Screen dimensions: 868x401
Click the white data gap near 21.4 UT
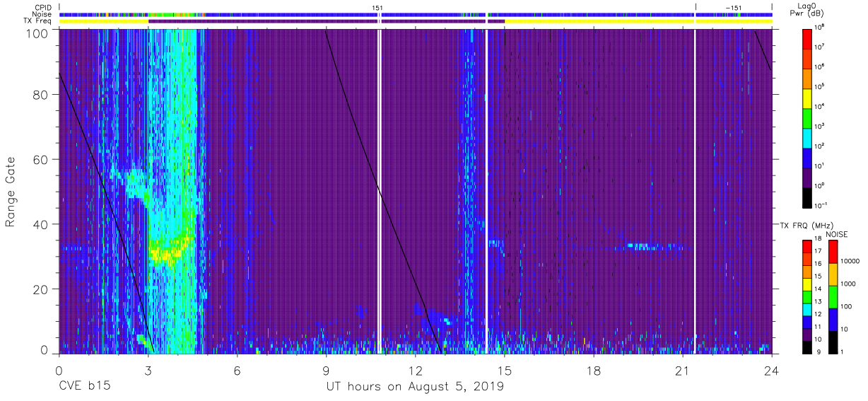click(696, 191)
